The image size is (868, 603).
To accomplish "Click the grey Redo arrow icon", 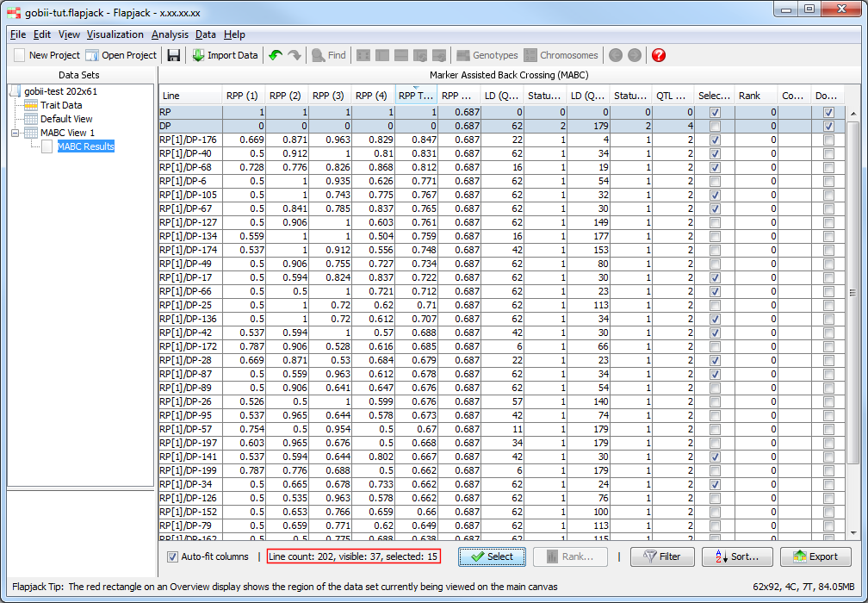I will coord(294,55).
